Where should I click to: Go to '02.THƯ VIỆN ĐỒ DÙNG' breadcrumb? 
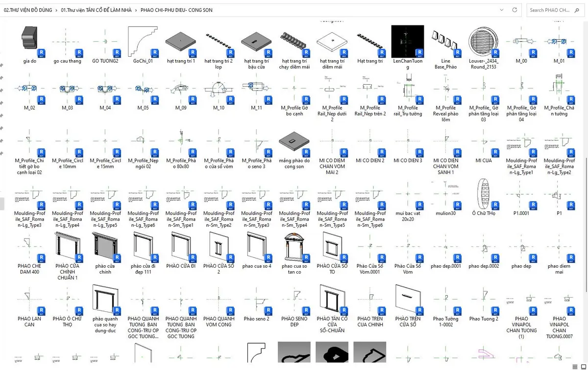pyautogui.click(x=27, y=10)
